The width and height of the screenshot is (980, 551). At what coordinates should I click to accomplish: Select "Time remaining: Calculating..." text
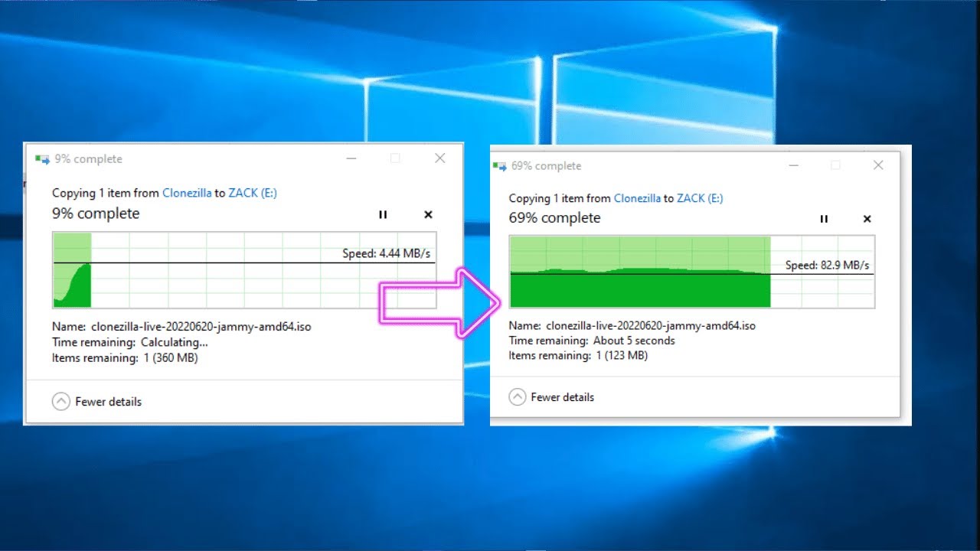pos(130,342)
